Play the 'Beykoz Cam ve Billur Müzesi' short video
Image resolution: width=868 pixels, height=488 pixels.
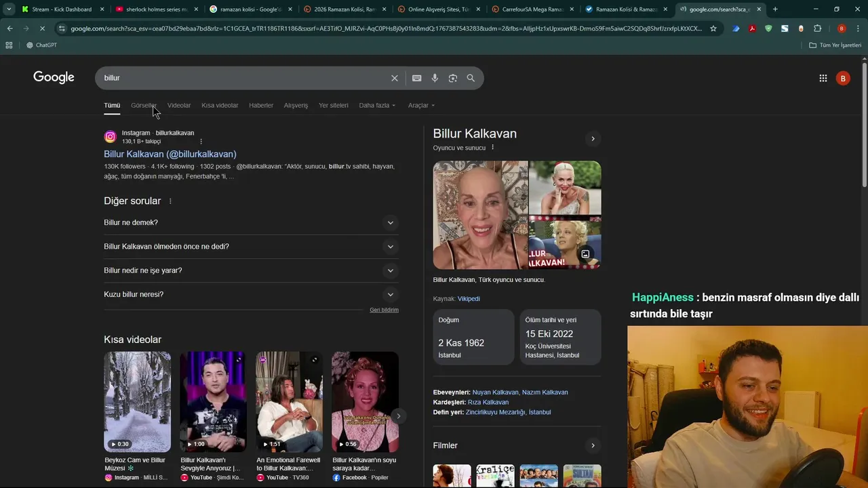pos(137,401)
